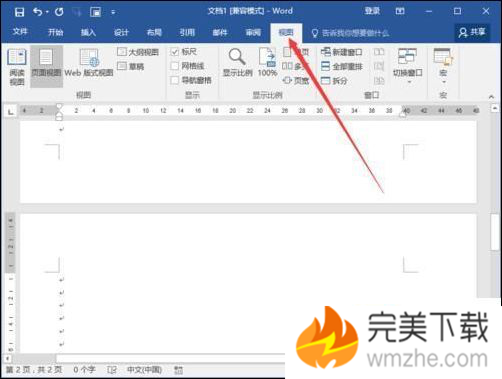The image size is (502, 379).
Task: Click 全部重排 Arrange All
Action: click(341, 66)
